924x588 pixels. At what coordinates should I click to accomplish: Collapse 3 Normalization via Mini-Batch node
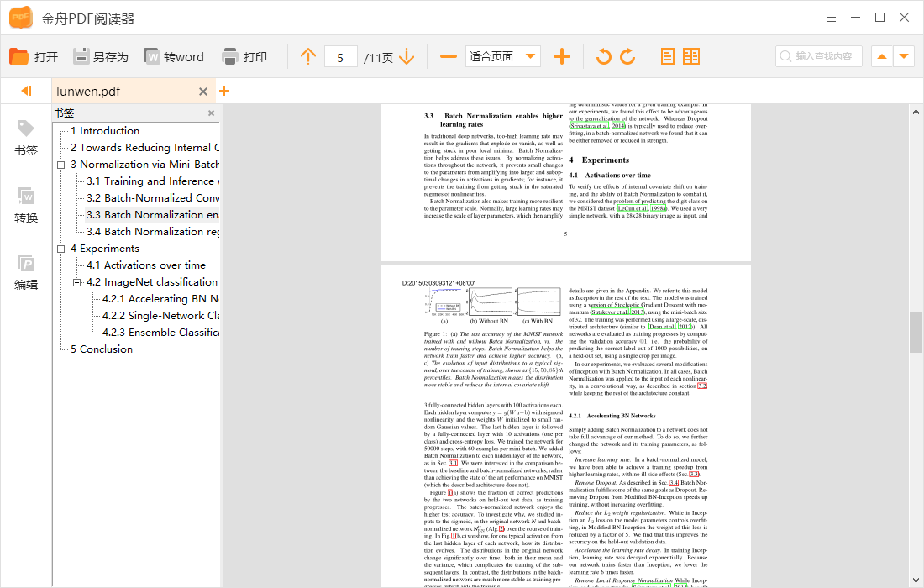point(61,165)
